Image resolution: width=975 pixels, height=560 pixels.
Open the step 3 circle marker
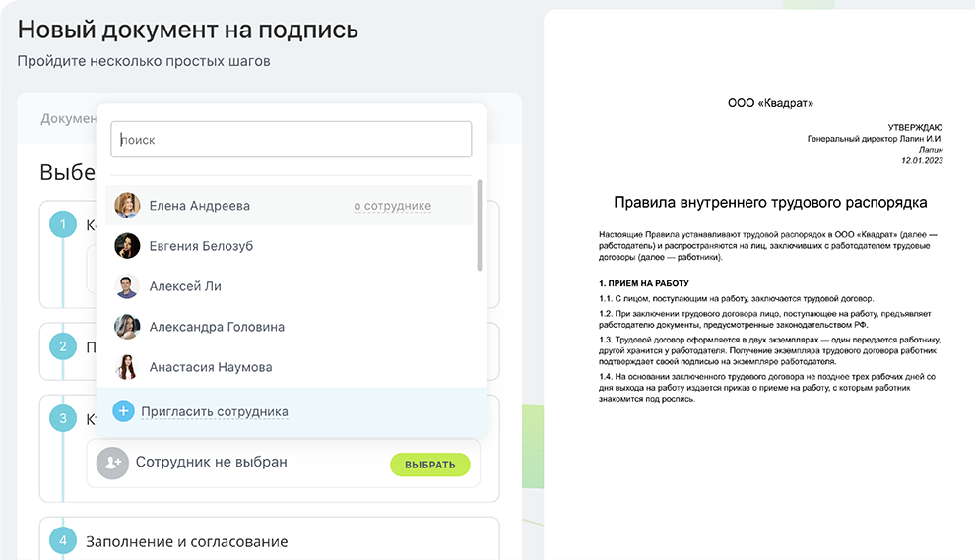click(63, 418)
